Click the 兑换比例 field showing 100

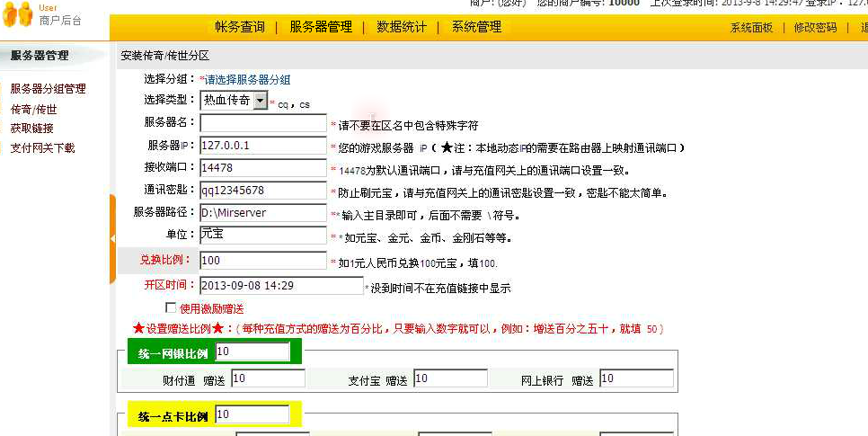pos(263,261)
